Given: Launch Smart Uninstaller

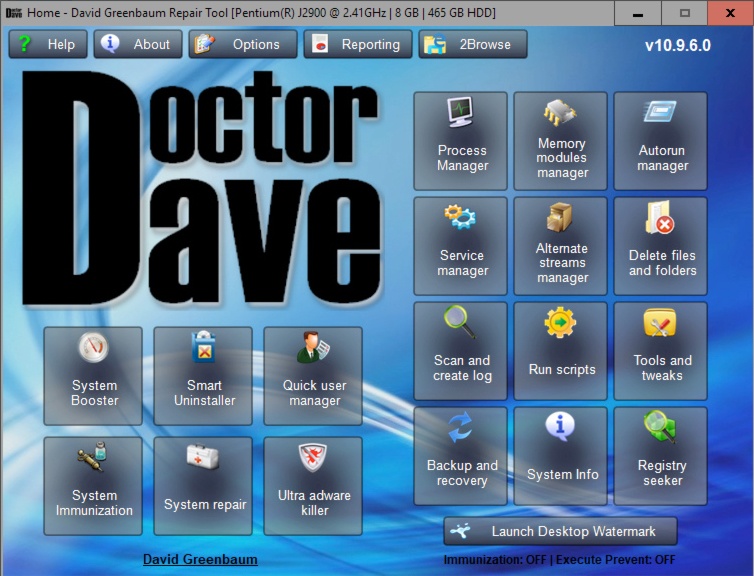Looking at the screenshot, I should tap(204, 376).
